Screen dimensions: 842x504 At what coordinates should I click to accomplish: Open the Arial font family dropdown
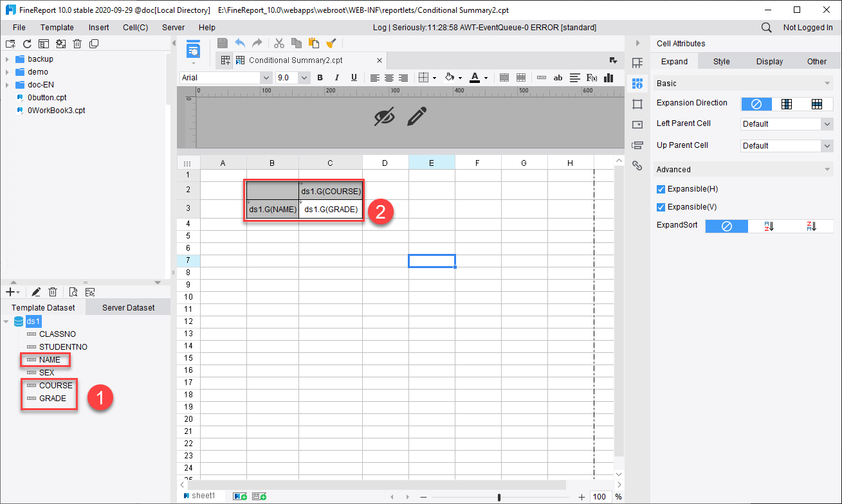coord(266,78)
